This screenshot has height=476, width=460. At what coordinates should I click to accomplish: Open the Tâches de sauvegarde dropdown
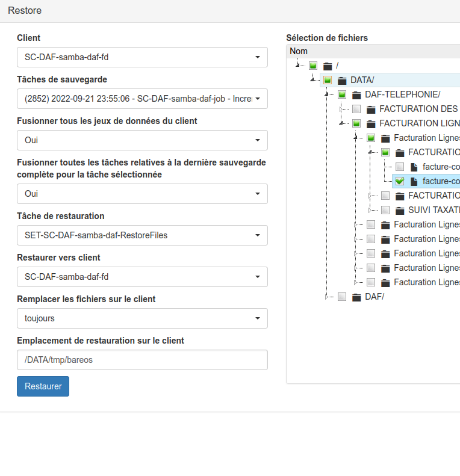[x=142, y=99]
